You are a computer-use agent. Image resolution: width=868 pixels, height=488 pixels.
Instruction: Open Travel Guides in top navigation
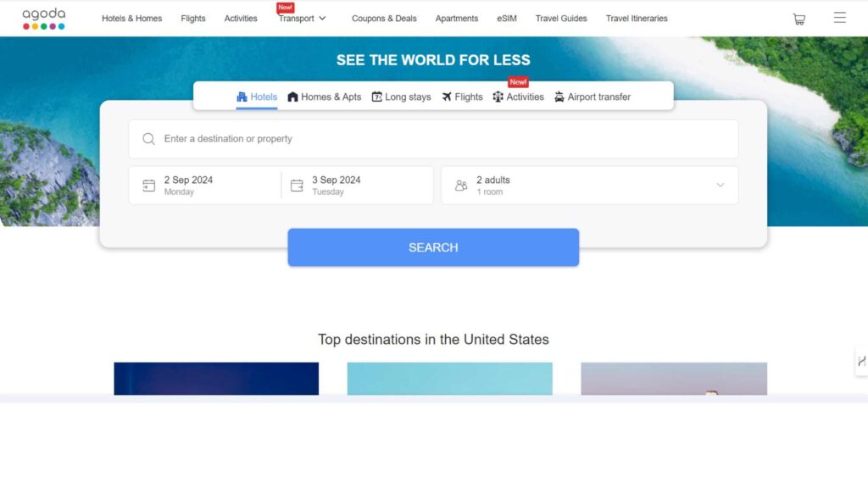pyautogui.click(x=560, y=19)
